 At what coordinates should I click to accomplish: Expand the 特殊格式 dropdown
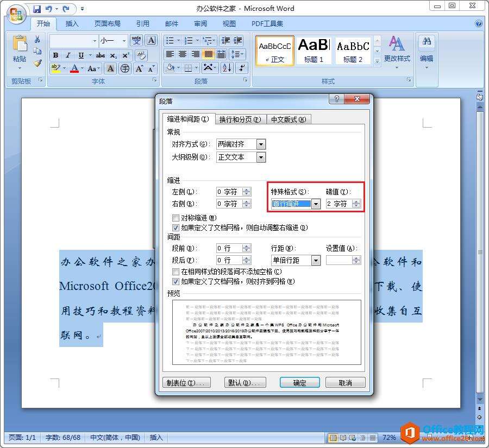[316, 204]
